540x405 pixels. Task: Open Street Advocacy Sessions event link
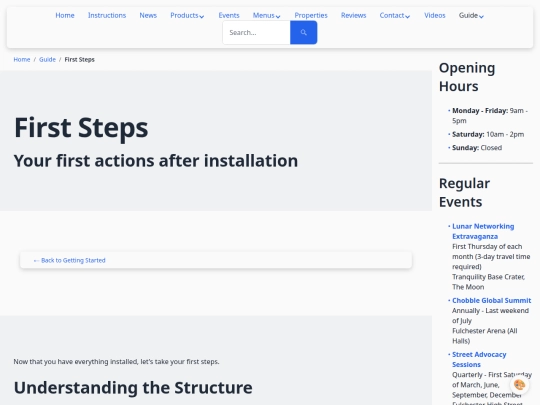tap(479, 359)
